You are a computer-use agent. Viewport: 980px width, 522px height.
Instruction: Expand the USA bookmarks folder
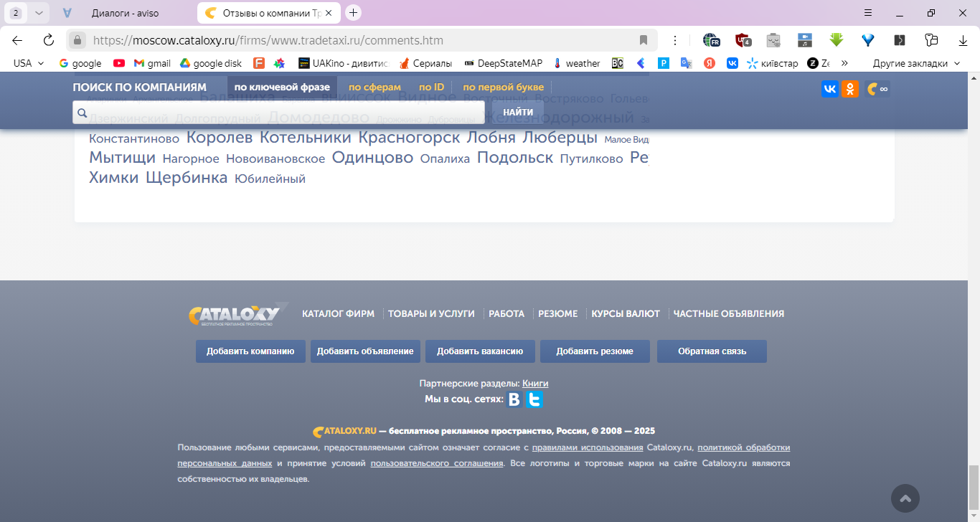click(x=29, y=63)
